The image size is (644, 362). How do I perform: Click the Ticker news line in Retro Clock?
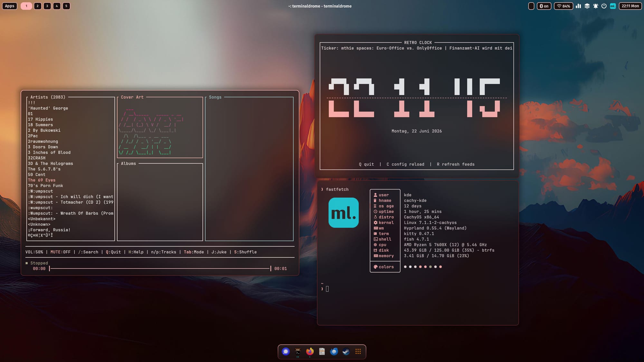pos(417,48)
